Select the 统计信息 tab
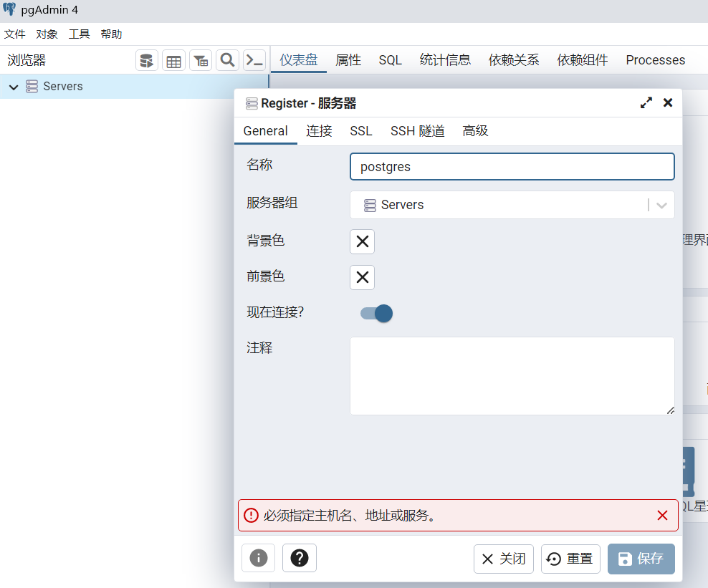Screen dimensions: 708x588 445,60
